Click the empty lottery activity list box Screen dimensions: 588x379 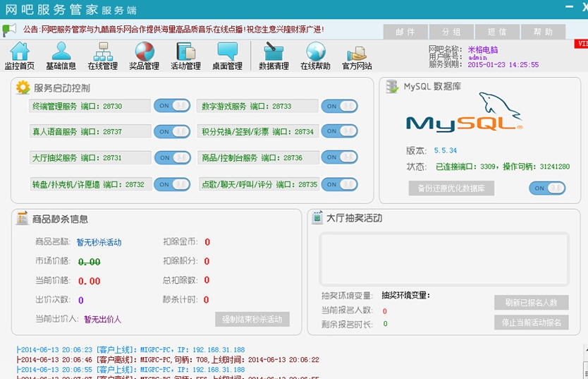444,259
